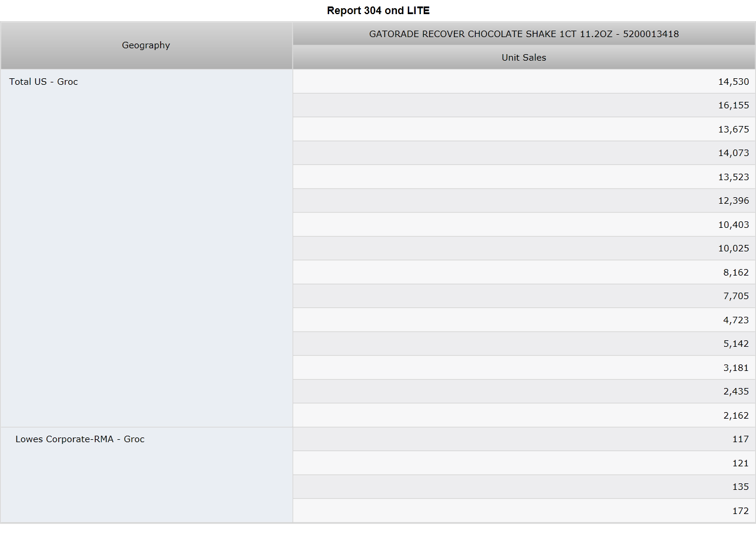Screen dimensions: 756x557
Task: Select the Unit Sales column header
Action: pos(524,58)
